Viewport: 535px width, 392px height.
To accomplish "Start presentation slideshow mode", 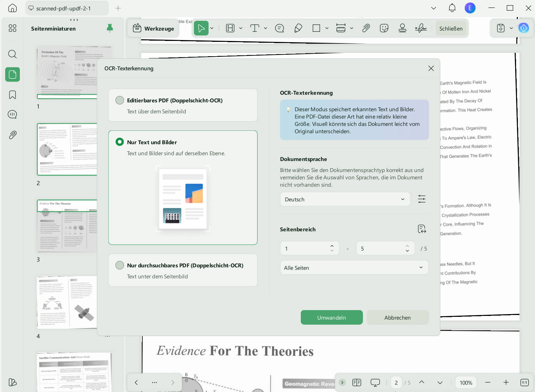I will (375, 383).
